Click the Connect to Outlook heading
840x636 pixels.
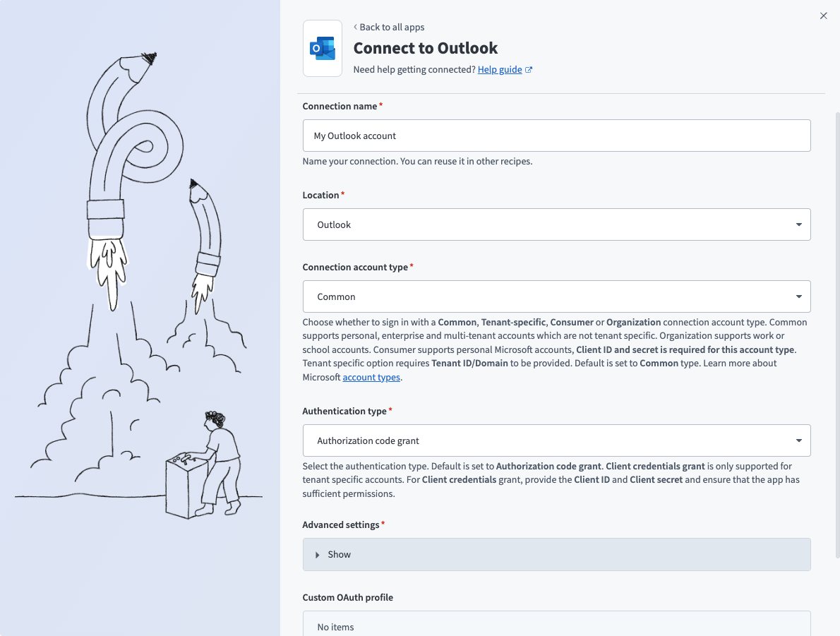pos(426,48)
